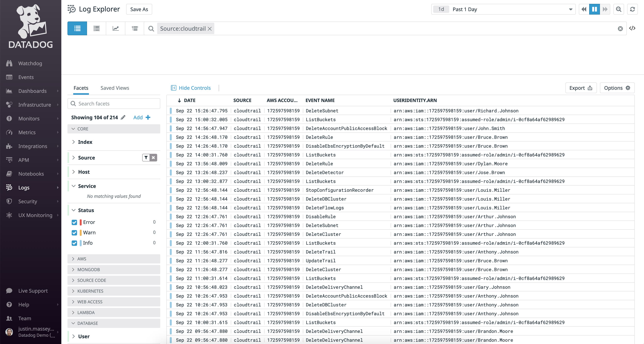644x344 pixels.
Task: Click the refresh icon in the top right
Action: 632,9
